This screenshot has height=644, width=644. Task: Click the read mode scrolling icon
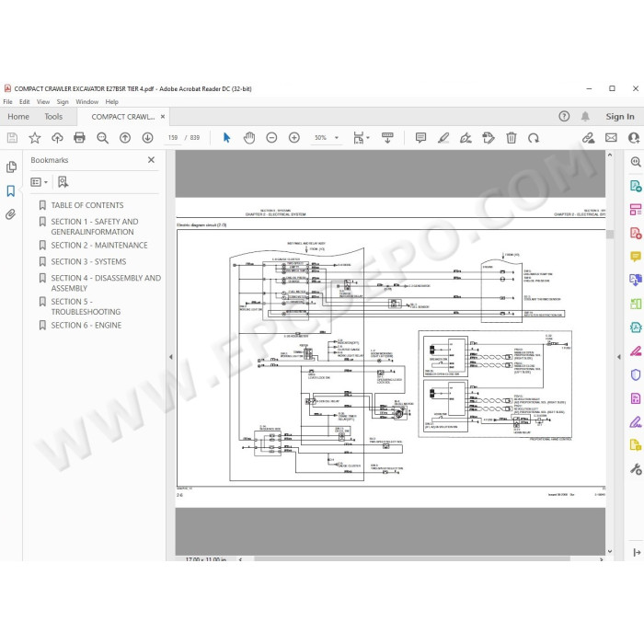387,138
